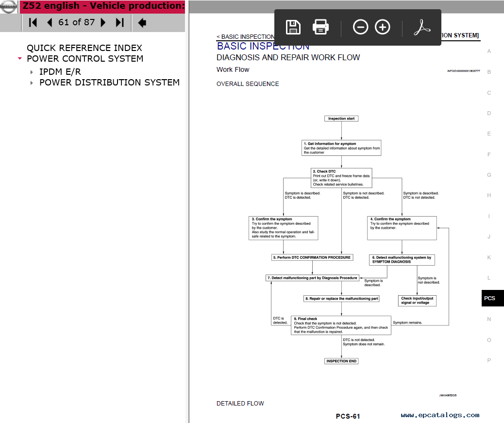Click the BASIC INSPECTION blue heading
The height and width of the screenshot is (423, 504).
coord(263,46)
